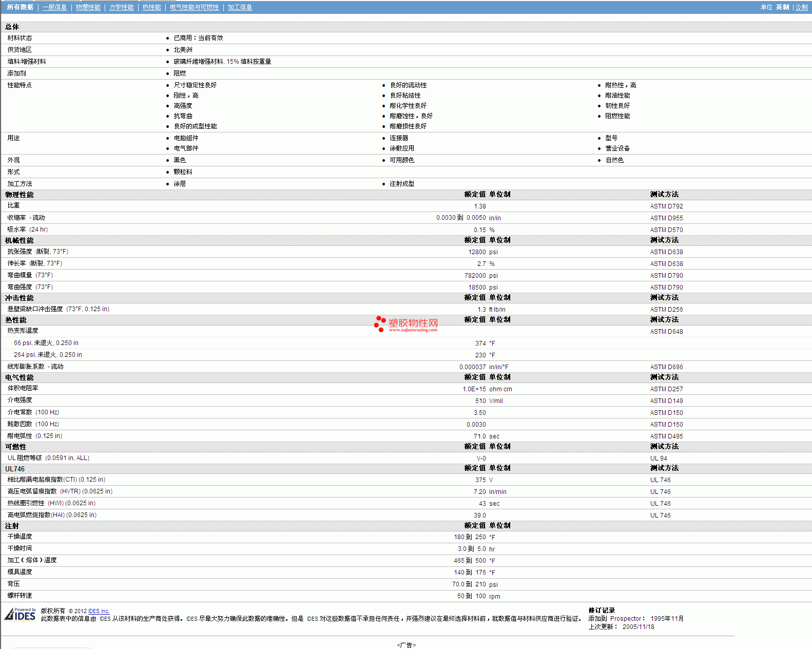Click the ASTM D256 impact test link
Viewport: 812px width, 649px height.
666,310
